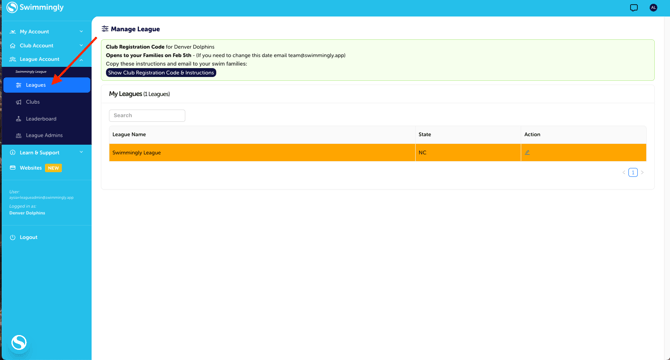Click the Leaderboard podium icon
Image resolution: width=670 pixels, height=360 pixels.
[x=18, y=119]
